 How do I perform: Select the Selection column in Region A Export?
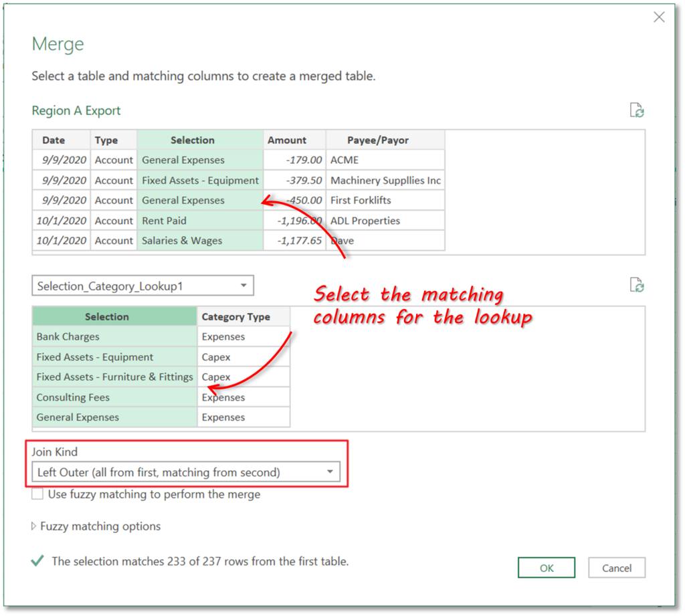pos(193,140)
